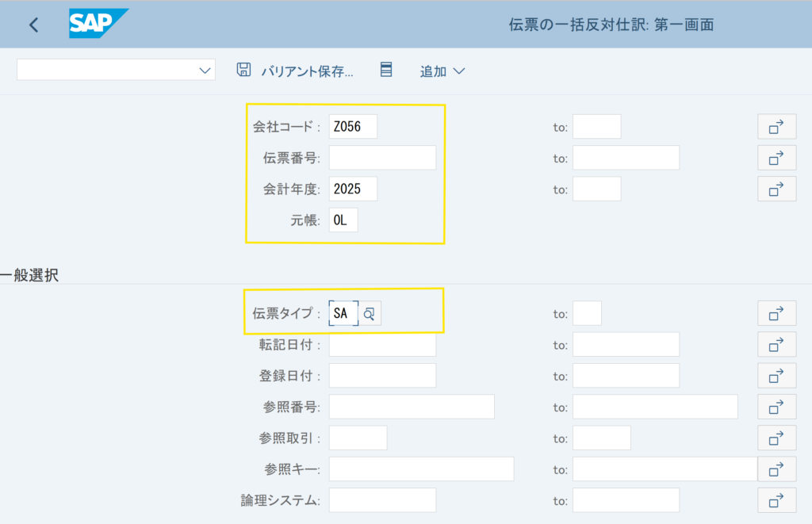Open multiple selection for 伝票タイプ row
Image resolution: width=812 pixels, height=524 pixels.
point(776,313)
